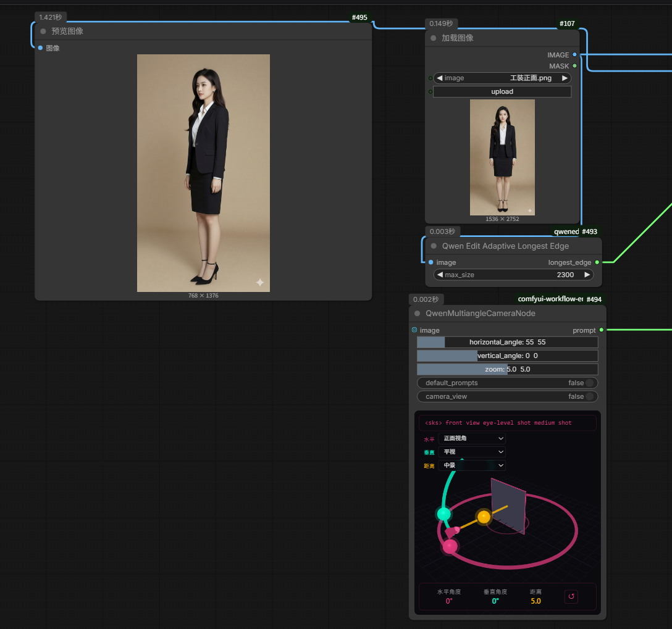Click the right arrow to increase max_size
Screen dimensions: 672x629
pos(587,275)
